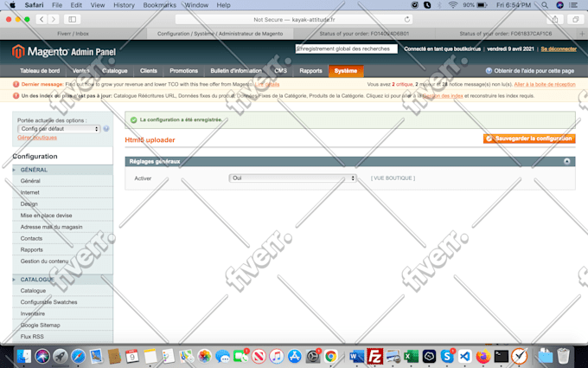Viewport: 588px width, 368px height.
Task: Select Mise en place devise sidebar item
Action: coord(62,215)
